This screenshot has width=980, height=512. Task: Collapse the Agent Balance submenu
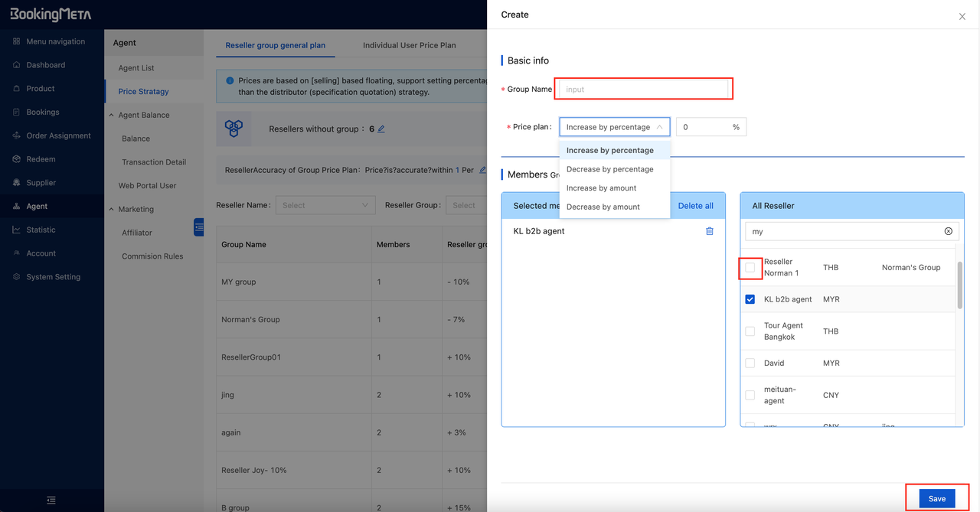point(111,115)
